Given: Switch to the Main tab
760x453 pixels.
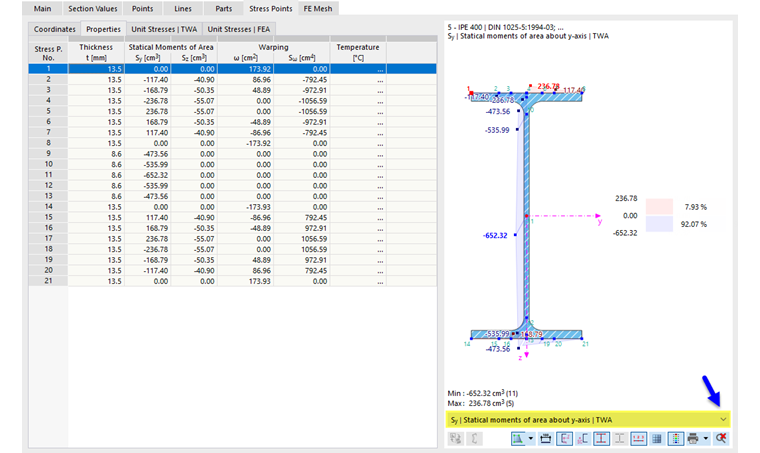Looking at the screenshot, I should coord(43,9).
